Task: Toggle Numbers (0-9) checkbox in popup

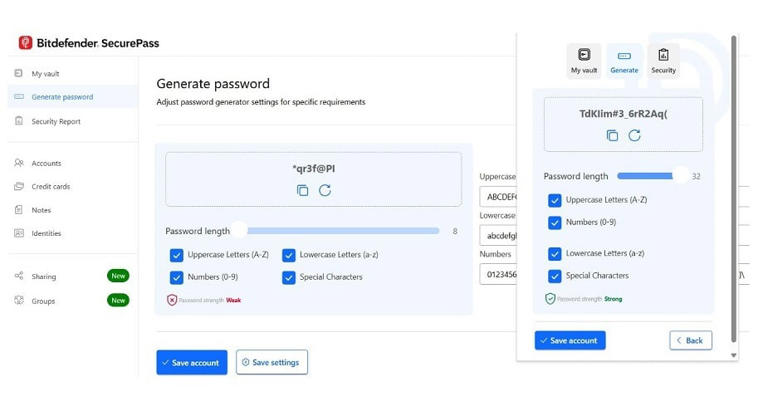Action: pos(554,223)
